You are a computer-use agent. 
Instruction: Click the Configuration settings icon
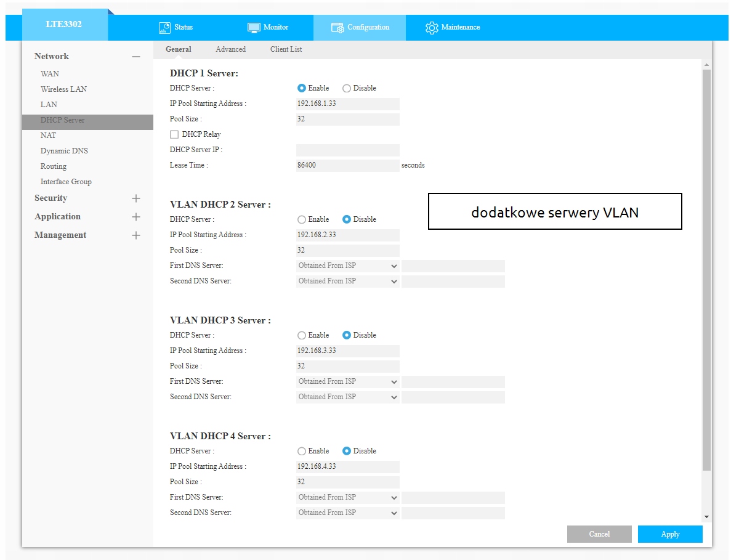pyautogui.click(x=337, y=28)
